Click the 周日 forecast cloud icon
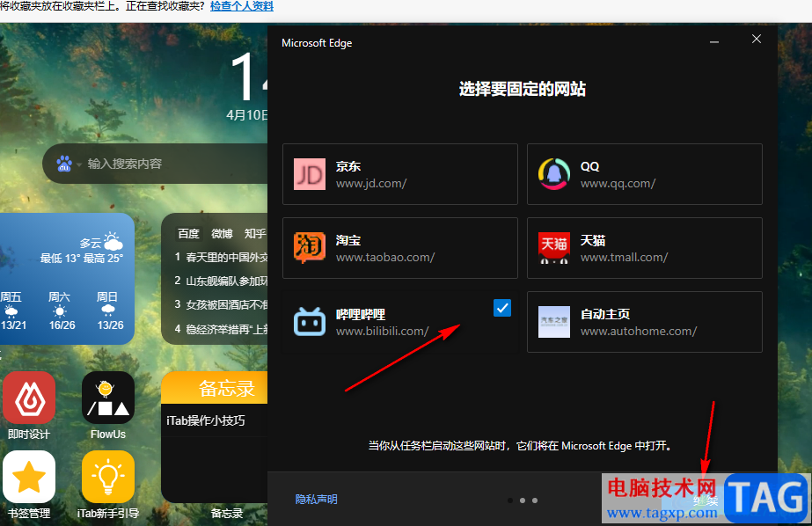 click(x=107, y=310)
